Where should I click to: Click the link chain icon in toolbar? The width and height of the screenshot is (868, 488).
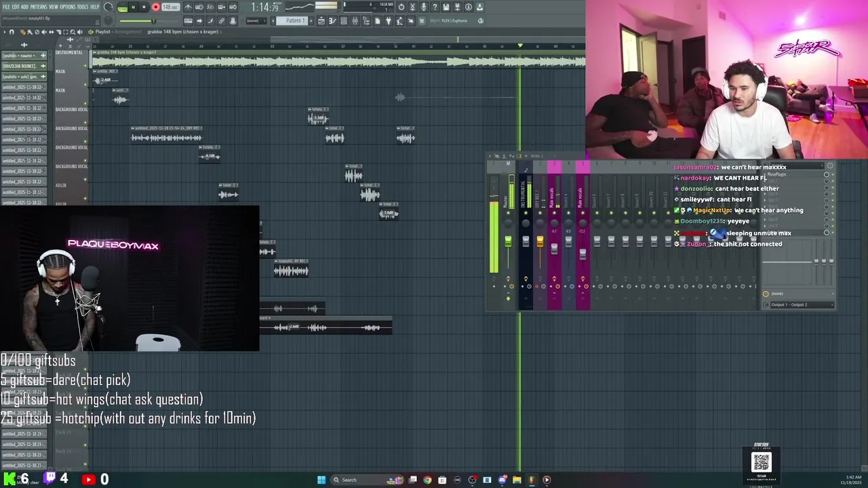coord(221,20)
